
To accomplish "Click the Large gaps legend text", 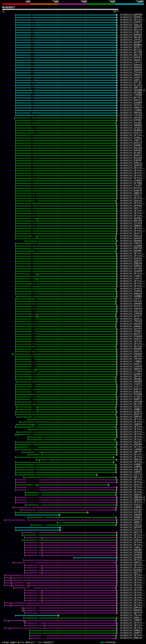I will 28,642.
